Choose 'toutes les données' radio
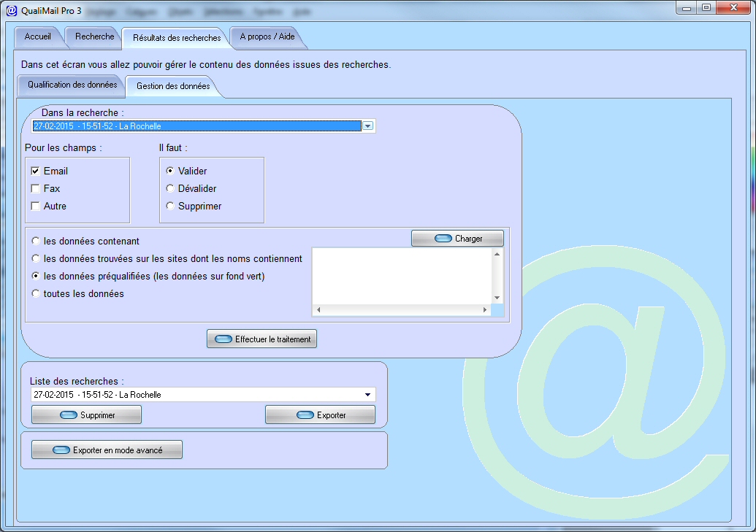Image resolution: width=756 pixels, height=532 pixels. pos(36,293)
